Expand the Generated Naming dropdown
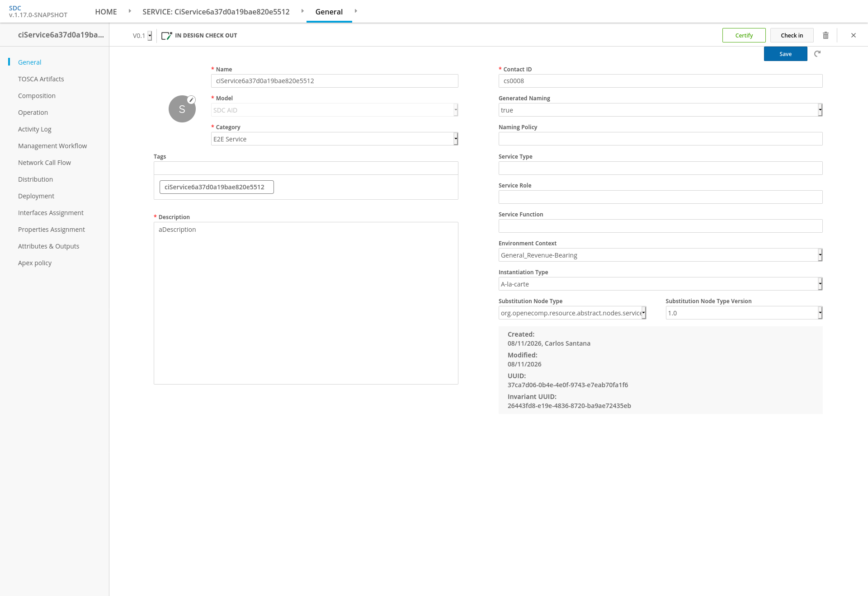This screenshot has width=868, height=596. click(x=660, y=110)
